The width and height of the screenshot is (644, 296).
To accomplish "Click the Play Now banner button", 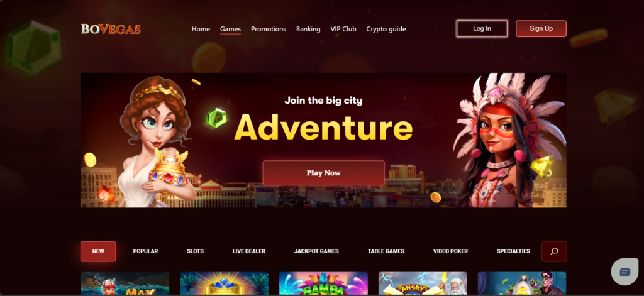I will click(324, 173).
